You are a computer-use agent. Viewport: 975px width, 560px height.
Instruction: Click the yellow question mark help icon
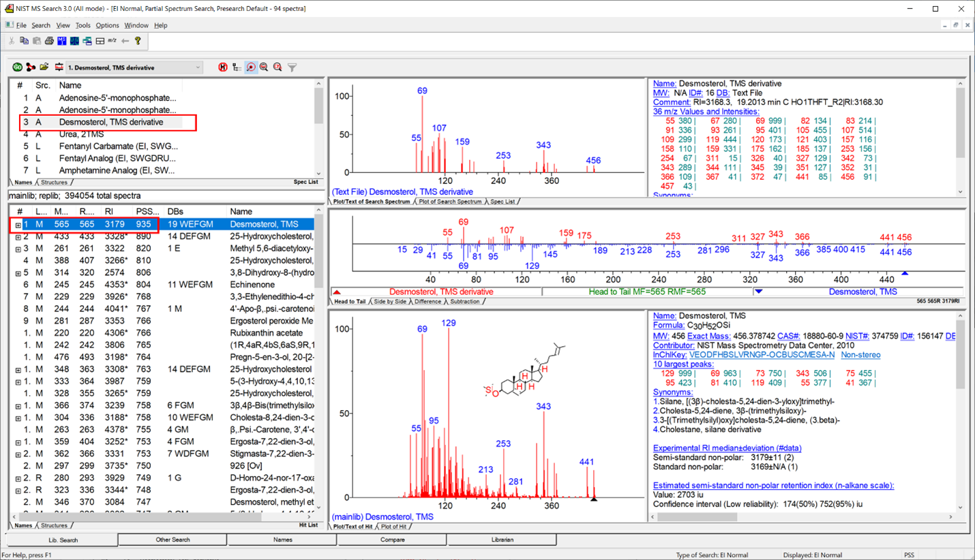coord(138,42)
